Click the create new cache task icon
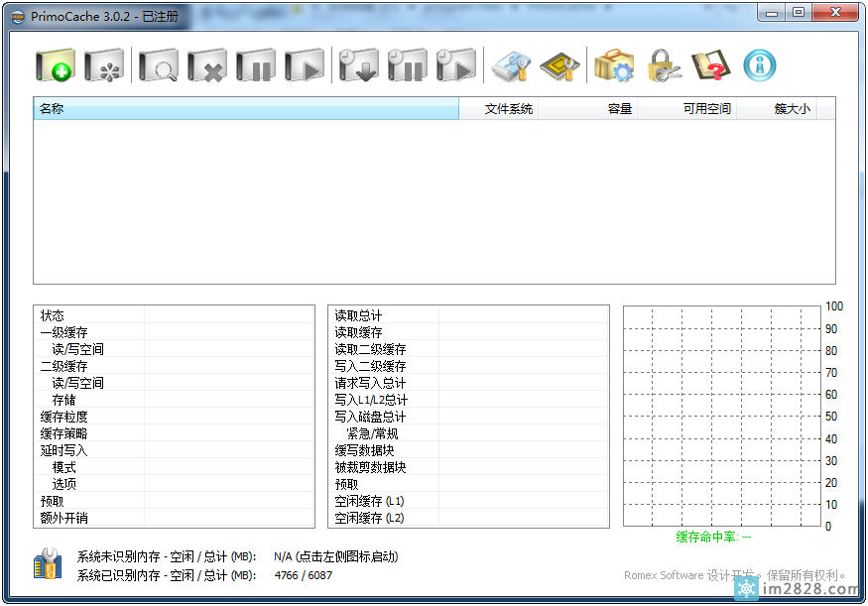Image resolution: width=868 pixels, height=606 pixels. 56,66
